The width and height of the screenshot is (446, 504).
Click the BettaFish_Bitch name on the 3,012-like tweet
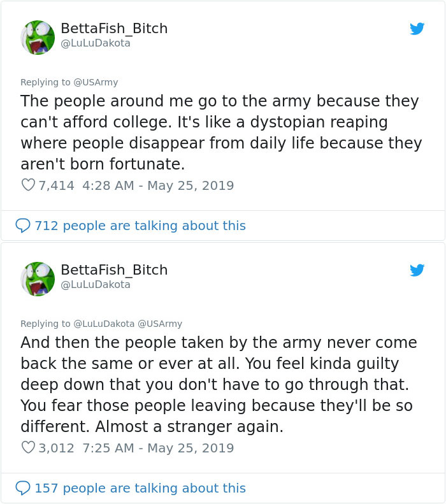pyautogui.click(x=114, y=270)
